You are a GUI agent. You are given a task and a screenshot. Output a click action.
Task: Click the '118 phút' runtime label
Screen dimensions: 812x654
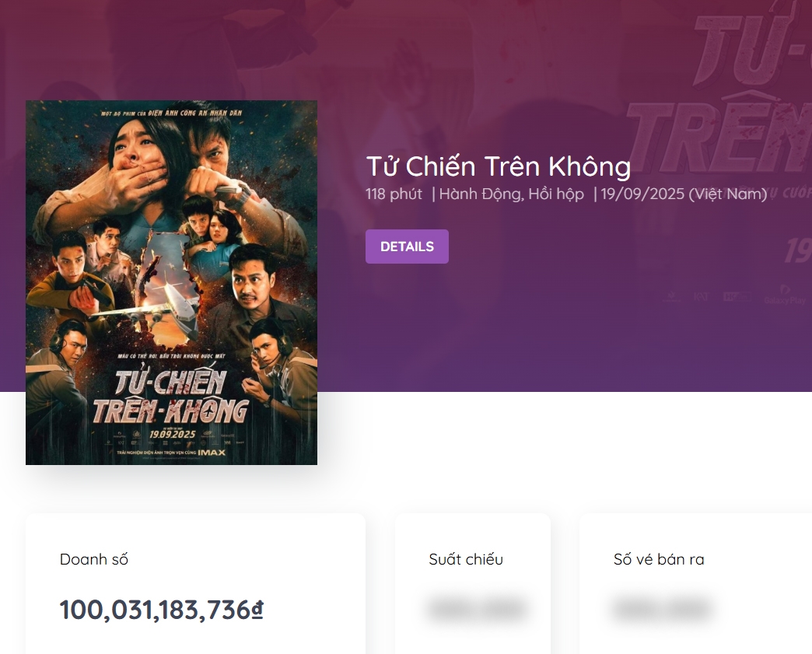[393, 194]
